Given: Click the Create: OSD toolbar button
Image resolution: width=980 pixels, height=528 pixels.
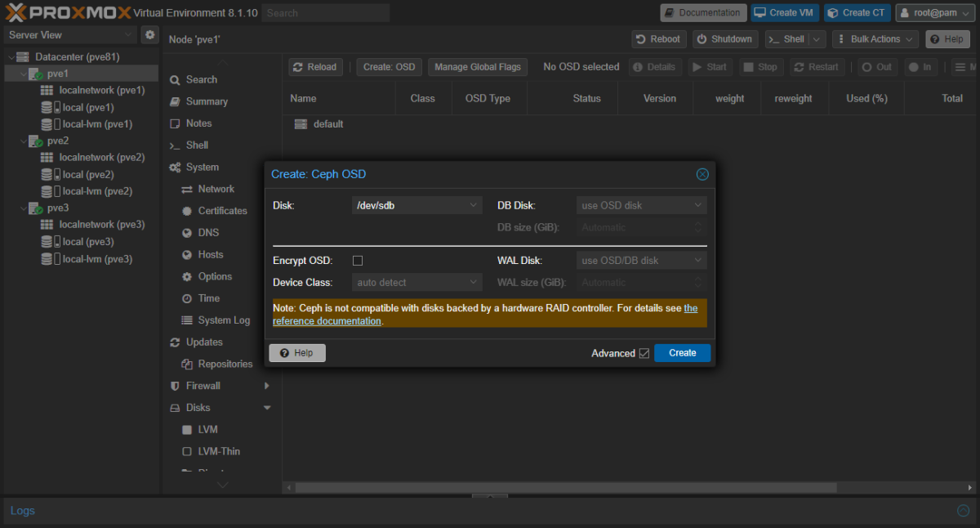Looking at the screenshot, I should pyautogui.click(x=390, y=67).
